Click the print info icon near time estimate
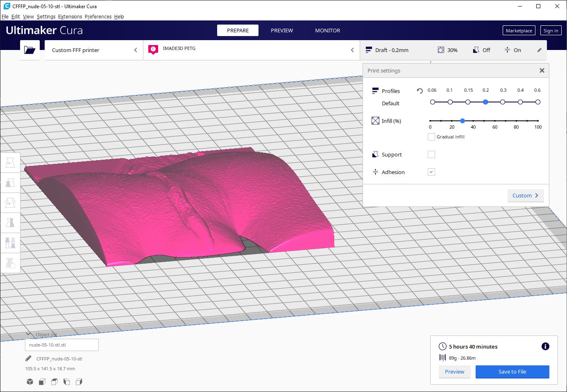 click(545, 347)
